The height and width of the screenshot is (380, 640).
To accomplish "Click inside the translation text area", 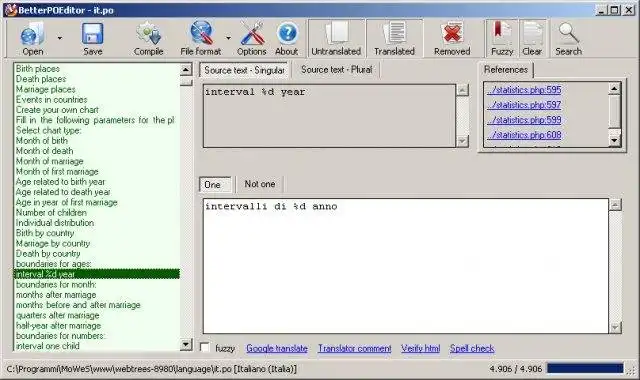I will click(x=406, y=266).
